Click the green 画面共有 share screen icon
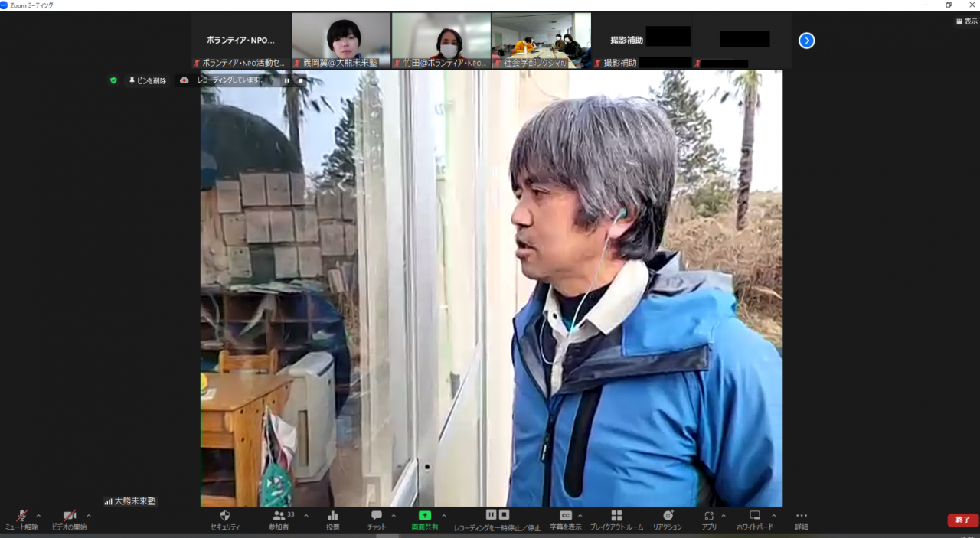 point(425,516)
